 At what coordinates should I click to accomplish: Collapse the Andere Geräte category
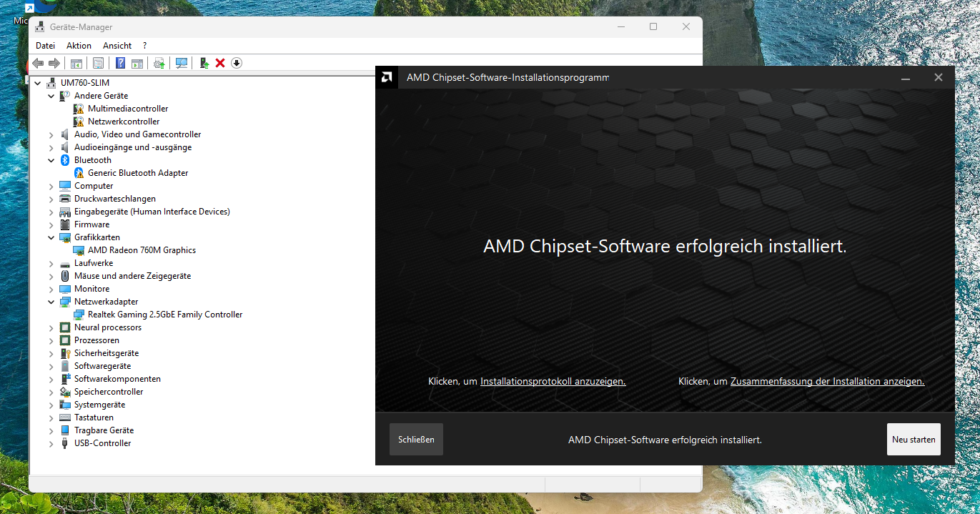(x=51, y=96)
